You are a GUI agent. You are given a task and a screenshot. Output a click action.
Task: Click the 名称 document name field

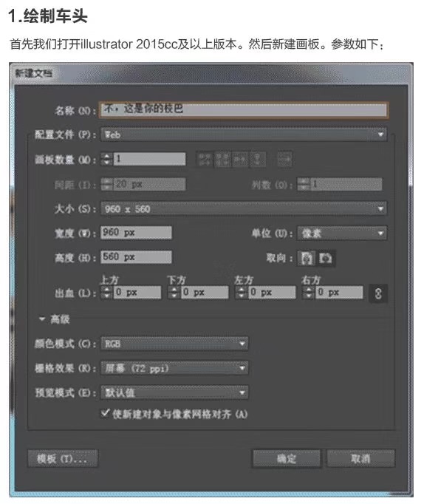(244, 109)
